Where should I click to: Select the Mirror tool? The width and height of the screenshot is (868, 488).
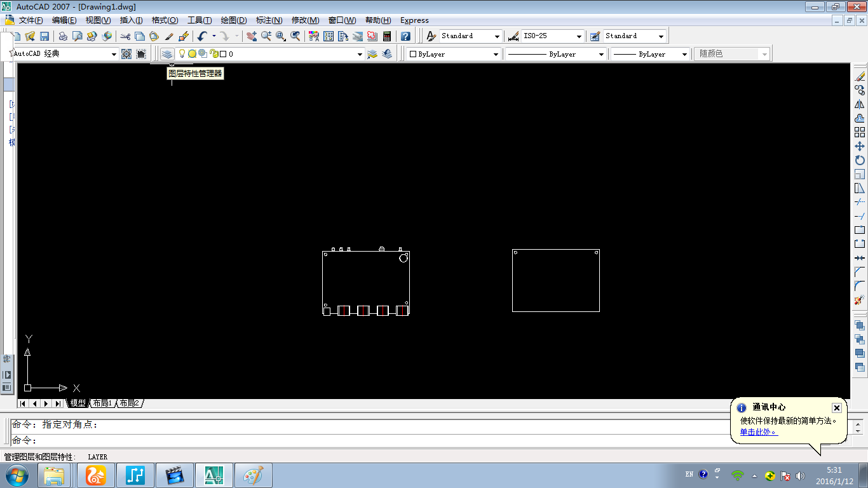coord(860,104)
